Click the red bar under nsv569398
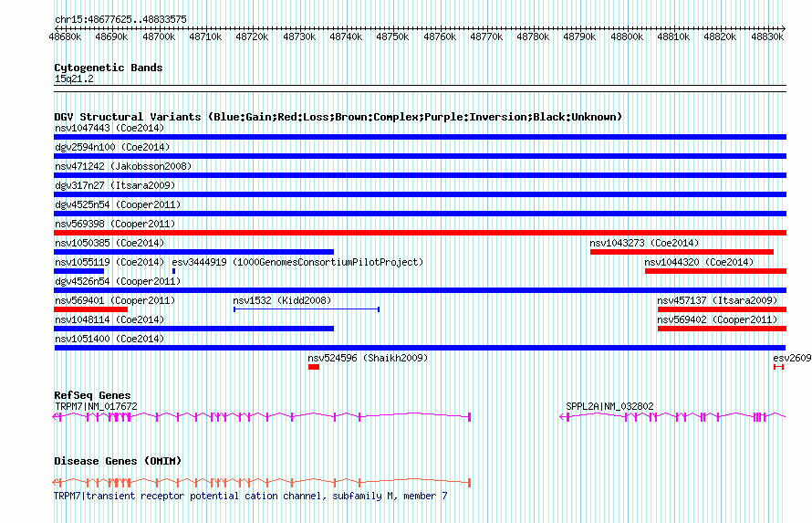The width and height of the screenshot is (812, 523). coord(420,233)
